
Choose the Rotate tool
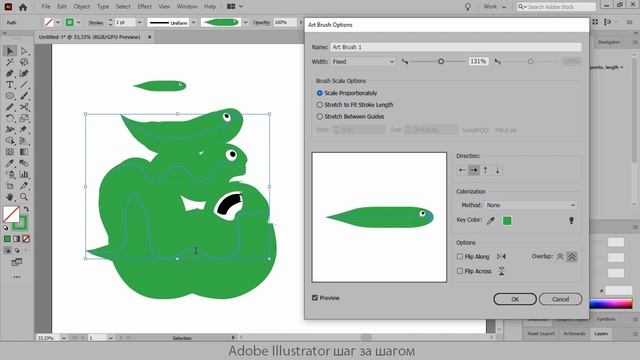[10, 118]
